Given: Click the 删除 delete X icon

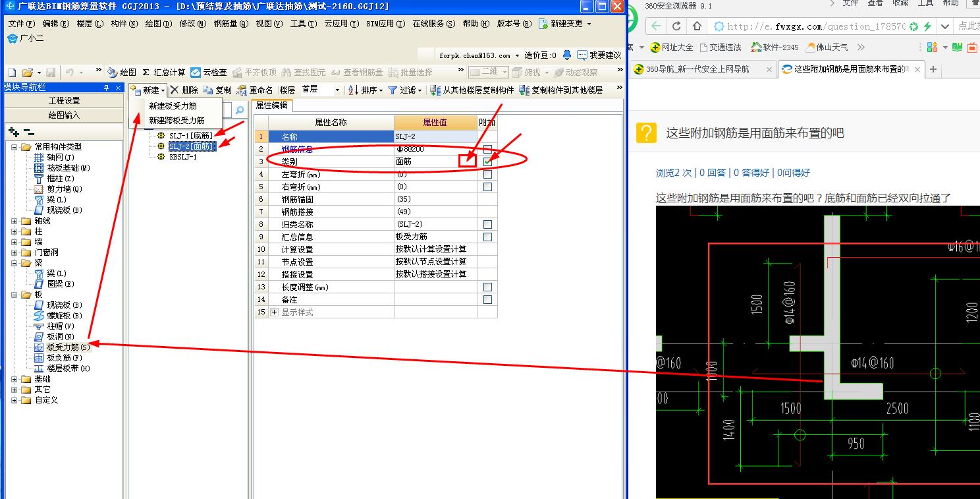Looking at the screenshot, I should tap(174, 90).
